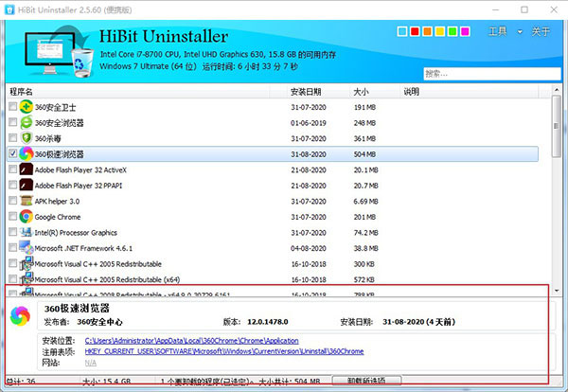
Task: Check the 360杀毒 checkbox
Action: point(12,137)
